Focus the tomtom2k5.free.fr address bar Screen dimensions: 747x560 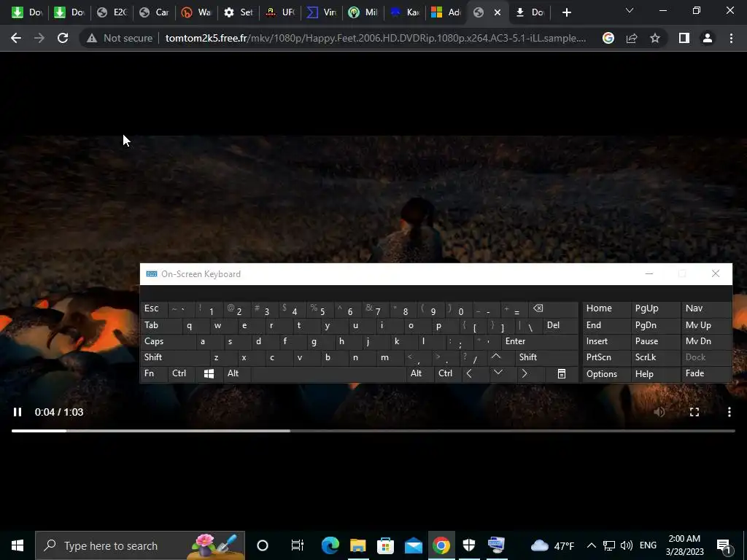point(376,38)
